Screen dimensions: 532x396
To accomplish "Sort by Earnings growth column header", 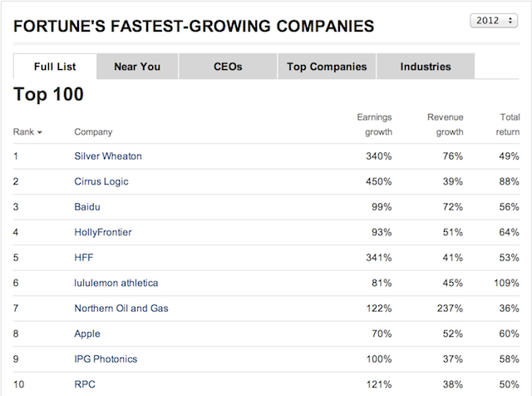I will point(374,125).
